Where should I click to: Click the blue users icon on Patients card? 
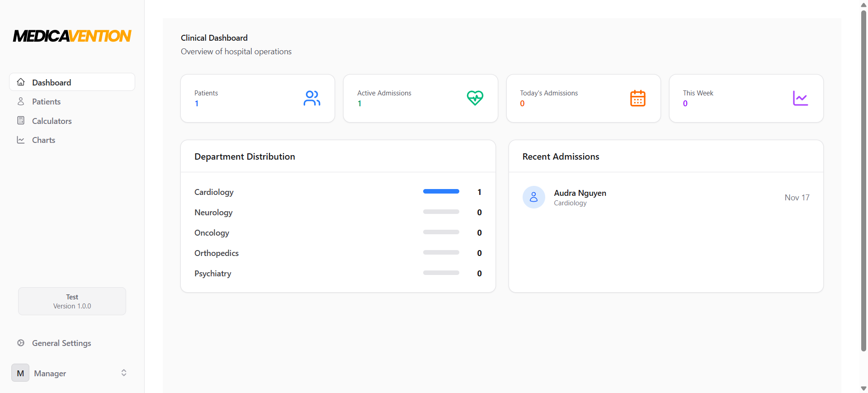pos(312,98)
